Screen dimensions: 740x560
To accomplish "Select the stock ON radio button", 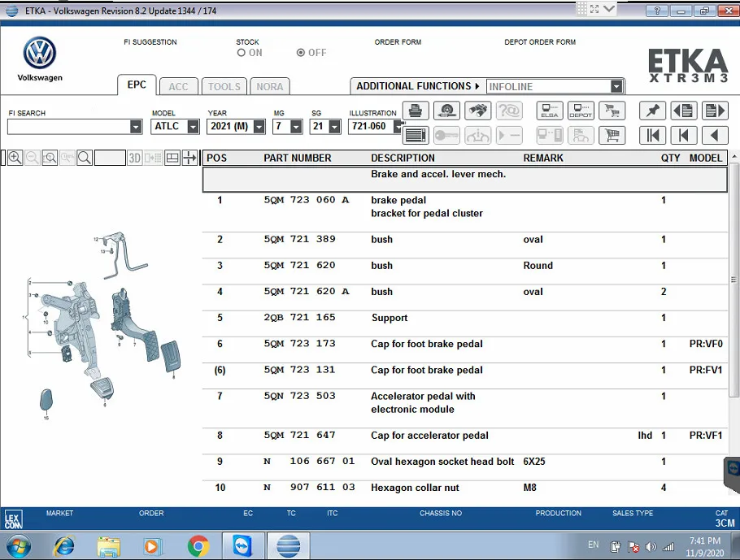I will point(242,53).
